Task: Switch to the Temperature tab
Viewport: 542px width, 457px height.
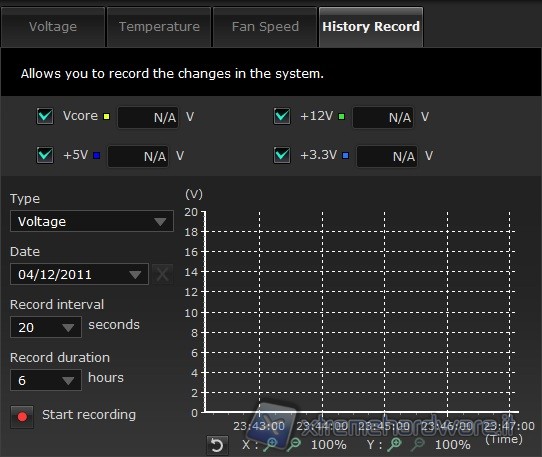Action: pos(159,27)
